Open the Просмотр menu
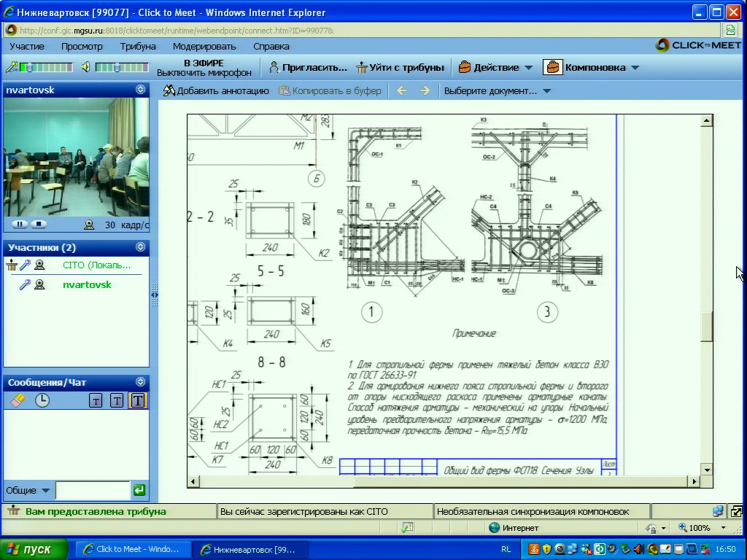Image resolution: width=747 pixels, height=560 pixels. tap(82, 46)
